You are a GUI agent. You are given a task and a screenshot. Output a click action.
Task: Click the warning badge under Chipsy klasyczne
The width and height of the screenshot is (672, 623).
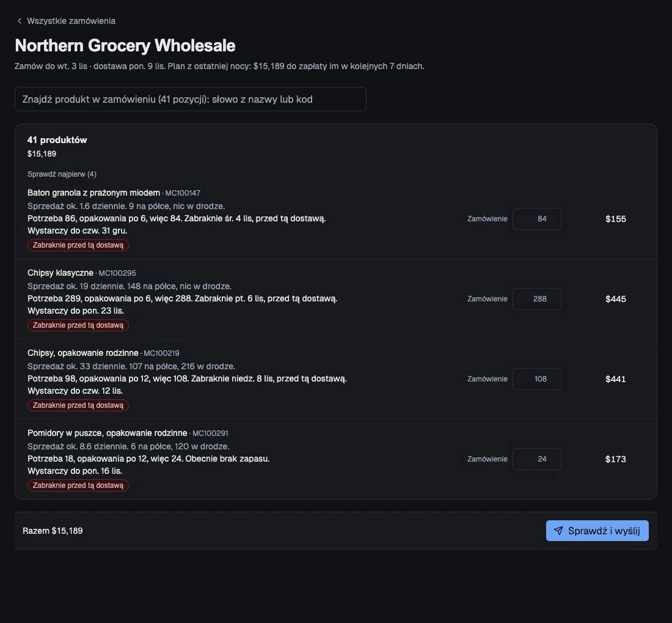point(78,325)
